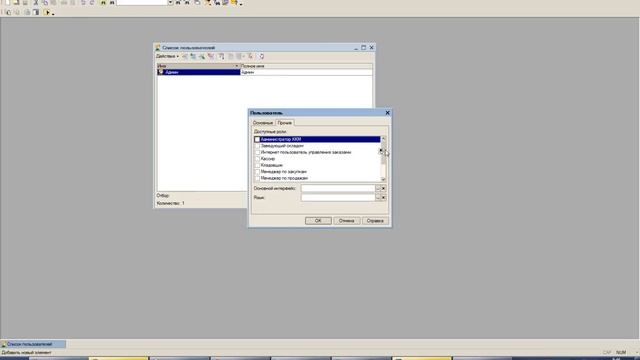Open help via the Справка button
This screenshot has height=360, width=640.
375,220
